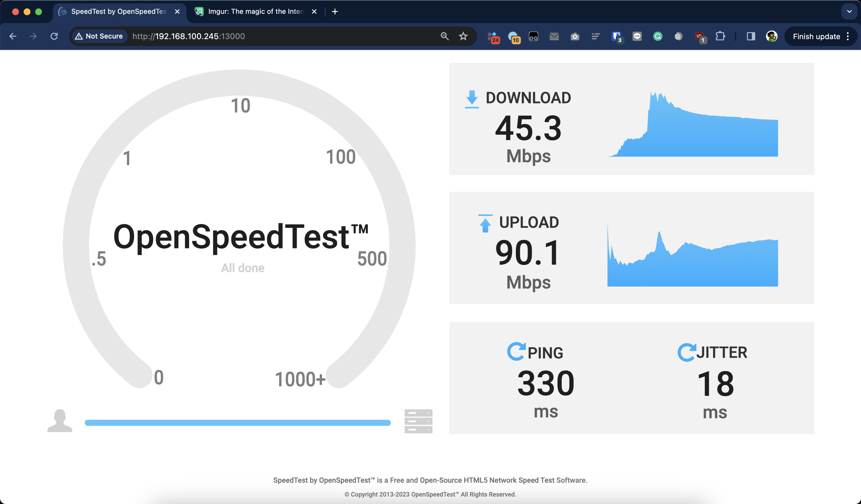Click the download speed graph
This screenshot has width=861, height=504.
tap(693, 124)
